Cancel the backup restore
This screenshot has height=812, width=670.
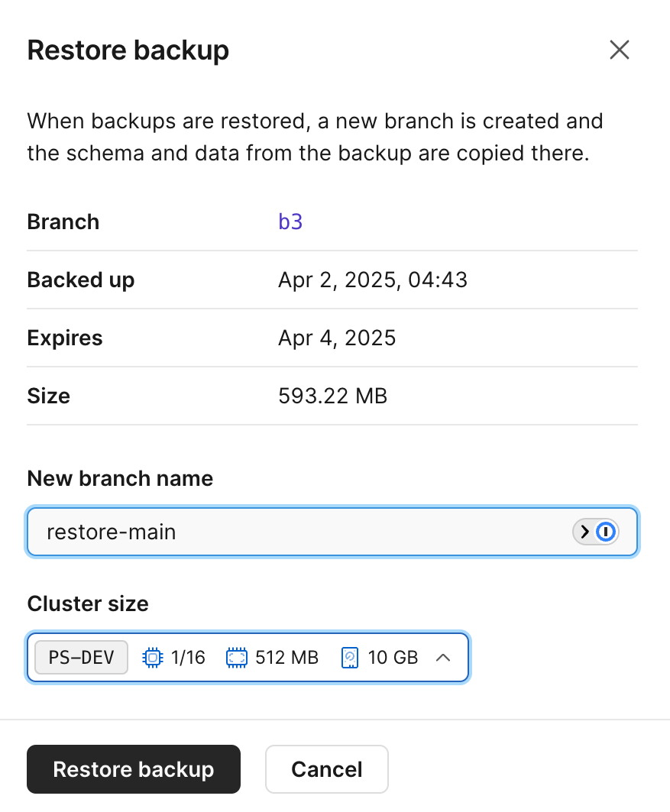pyautogui.click(x=326, y=769)
